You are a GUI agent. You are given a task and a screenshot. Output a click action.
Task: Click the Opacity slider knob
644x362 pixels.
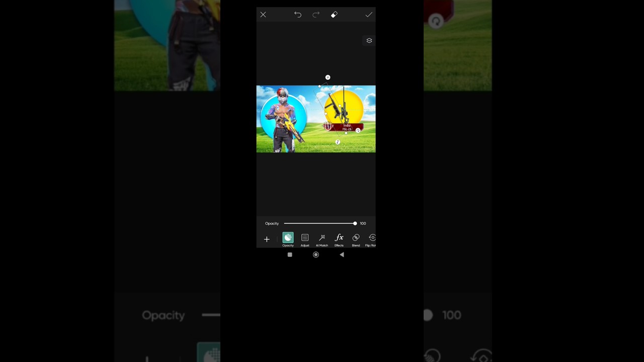(x=355, y=223)
